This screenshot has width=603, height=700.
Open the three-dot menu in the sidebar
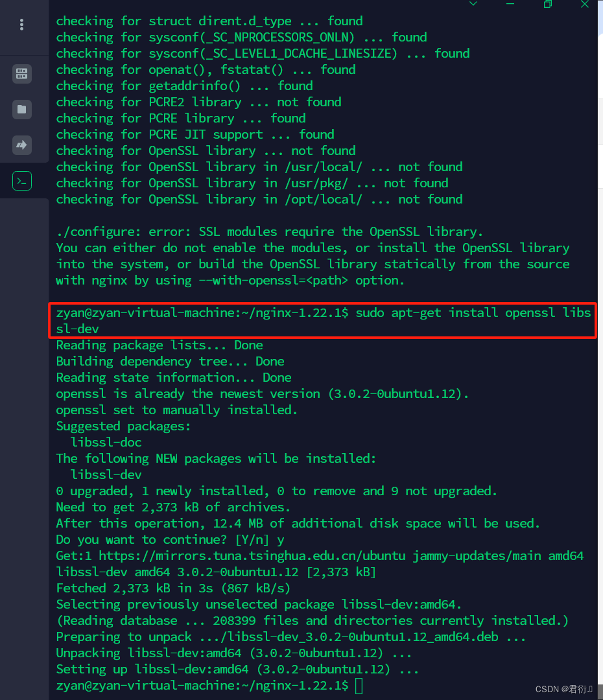click(x=21, y=25)
